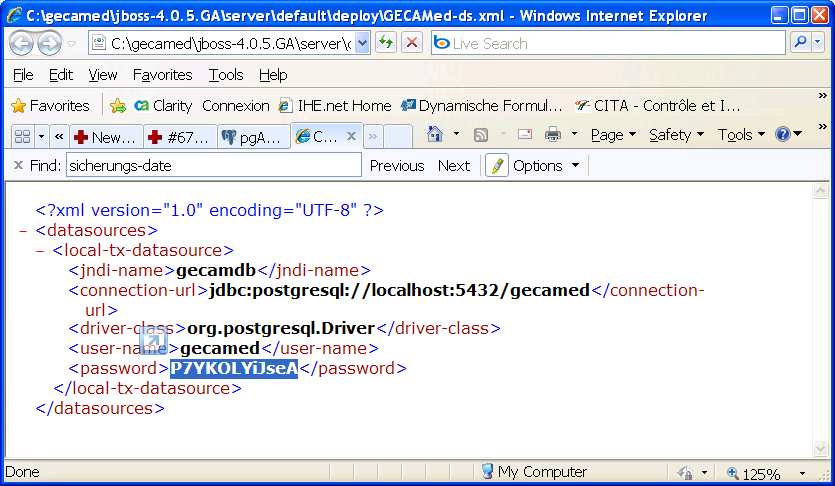835x486 pixels.
Task: Open the IHE.net Home favorites link
Action: click(x=334, y=105)
